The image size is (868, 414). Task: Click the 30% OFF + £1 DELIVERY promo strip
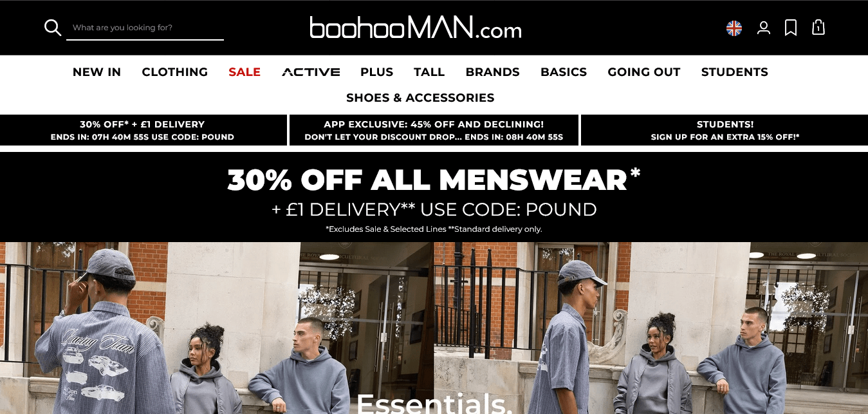pyautogui.click(x=143, y=130)
